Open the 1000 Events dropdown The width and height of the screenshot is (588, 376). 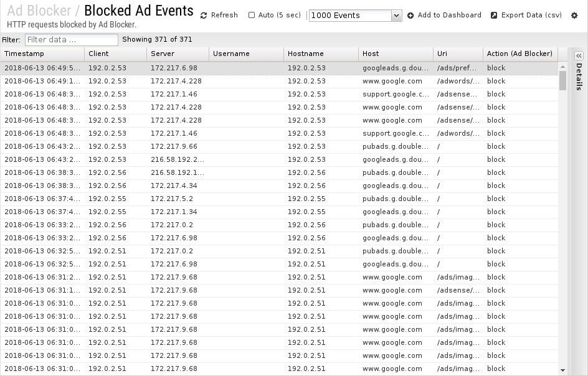[356, 16]
